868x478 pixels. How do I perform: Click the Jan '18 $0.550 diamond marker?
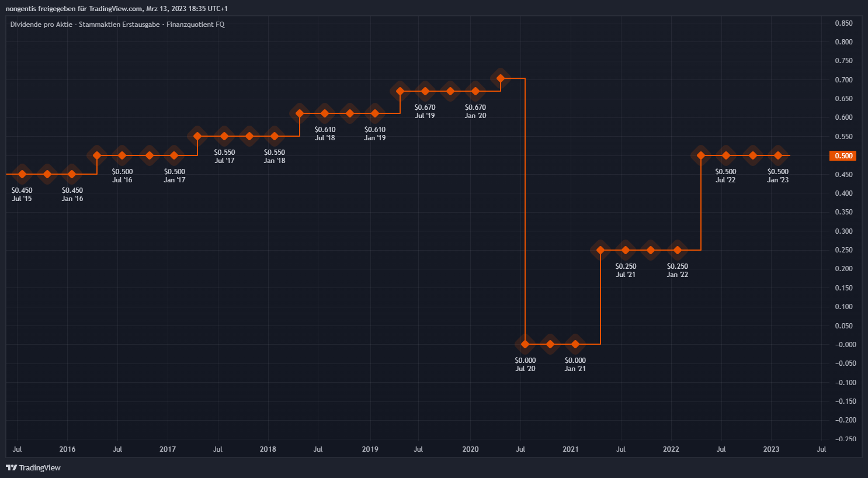275,136
